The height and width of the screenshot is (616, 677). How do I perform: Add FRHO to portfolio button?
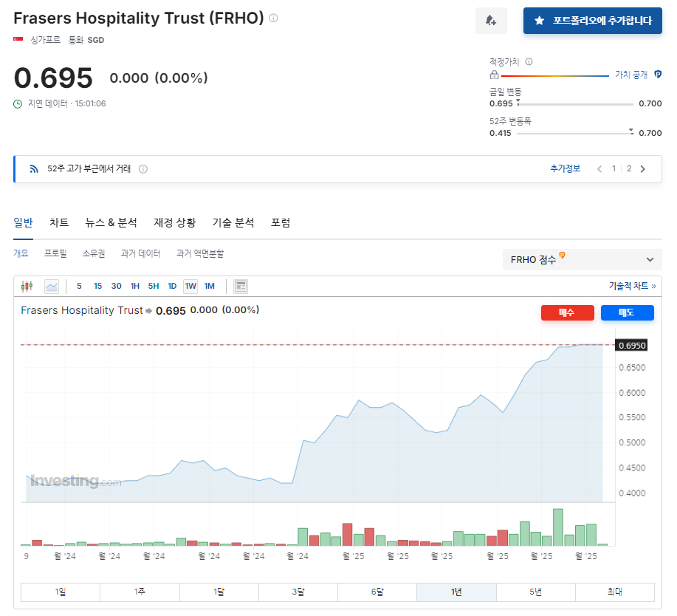(x=592, y=20)
